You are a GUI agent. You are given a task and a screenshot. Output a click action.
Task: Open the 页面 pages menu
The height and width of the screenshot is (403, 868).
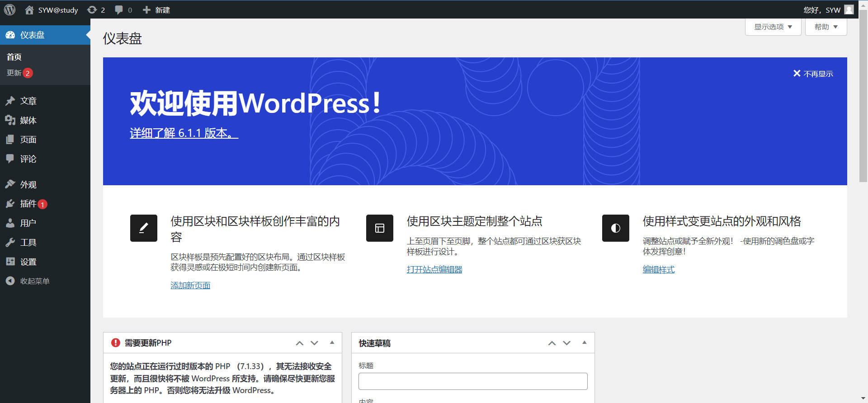click(x=45, y=140)
